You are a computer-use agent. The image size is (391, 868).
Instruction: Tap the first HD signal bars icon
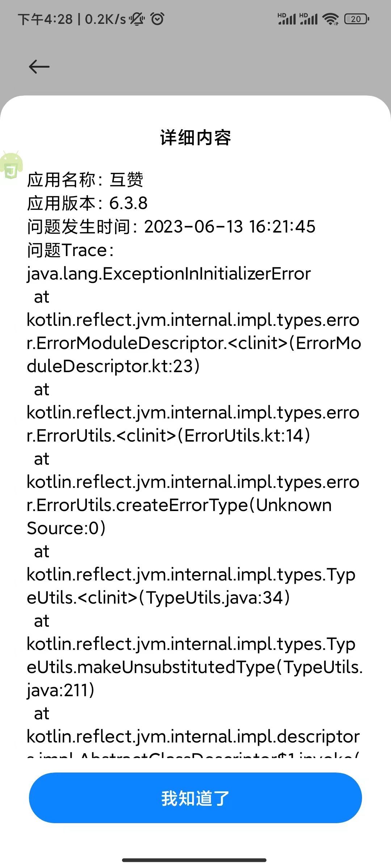tap(287, 19)
